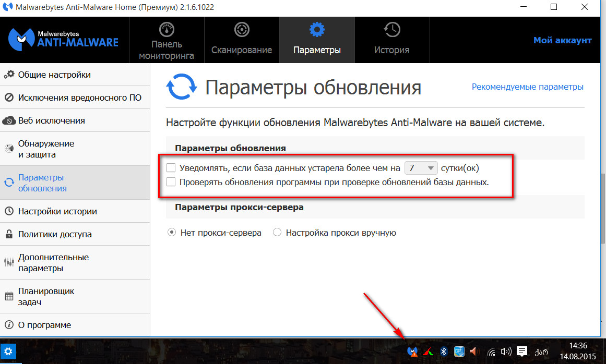Click the Malwarebytes tray icon in the taskbar
The image size is (606, 364).
point(412,351)
